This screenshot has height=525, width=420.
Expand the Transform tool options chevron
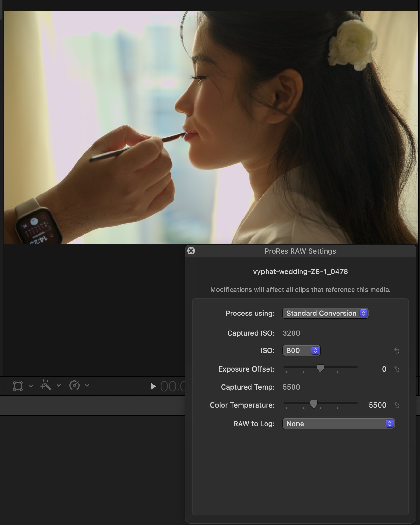pos(31,386)
